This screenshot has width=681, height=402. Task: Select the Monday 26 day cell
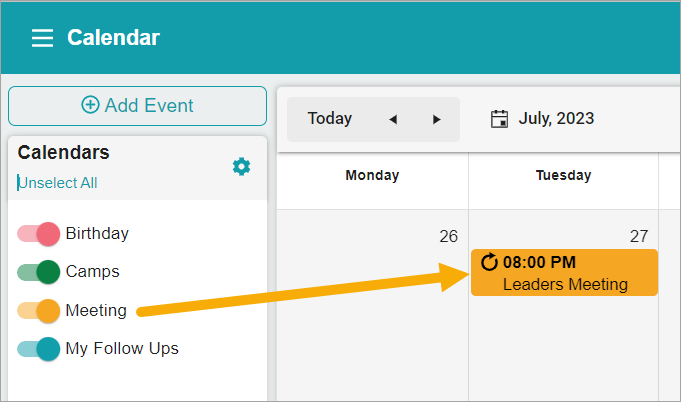(x=373, y=306)
